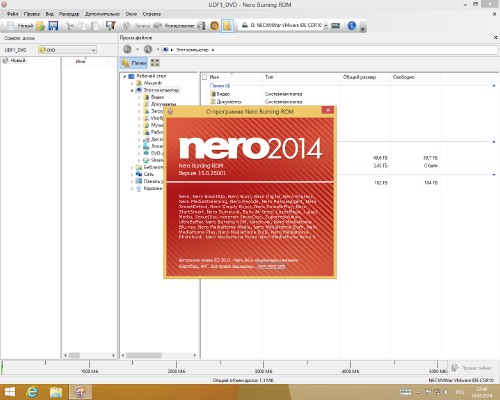Click horizontal scrollbar under folder tree
Screen dimensions: 500x400
(144, 356)
